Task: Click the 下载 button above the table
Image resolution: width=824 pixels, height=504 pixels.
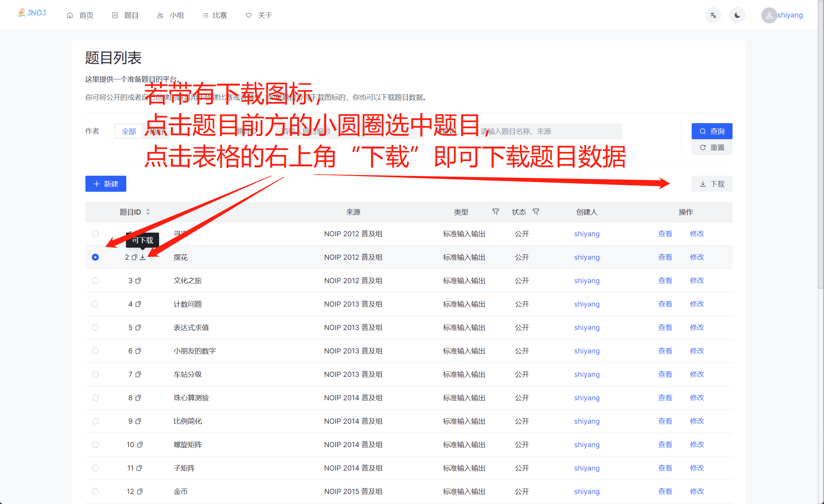Action: (712, 184)
